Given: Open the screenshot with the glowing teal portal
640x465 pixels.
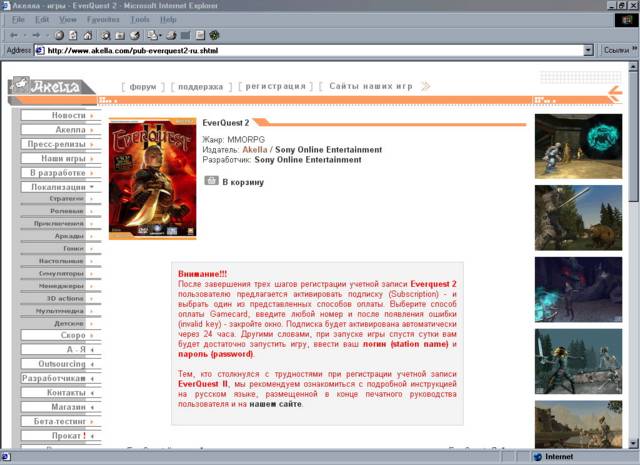Looking at the screenshot, I should tap(578, 146).
